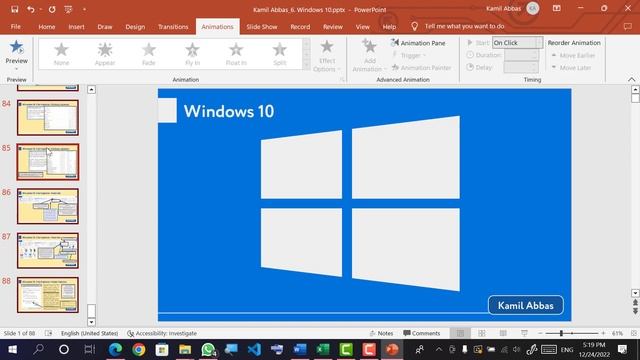Switch to the Insert tab
Viewport: 640px width, 360px height.
coord(76,27)
